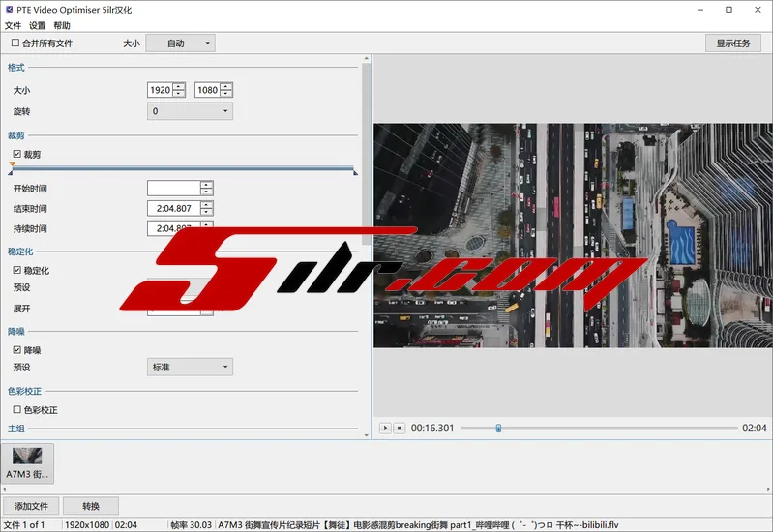
Task: Click the 00:16.301 current time text
Action: 432,428
